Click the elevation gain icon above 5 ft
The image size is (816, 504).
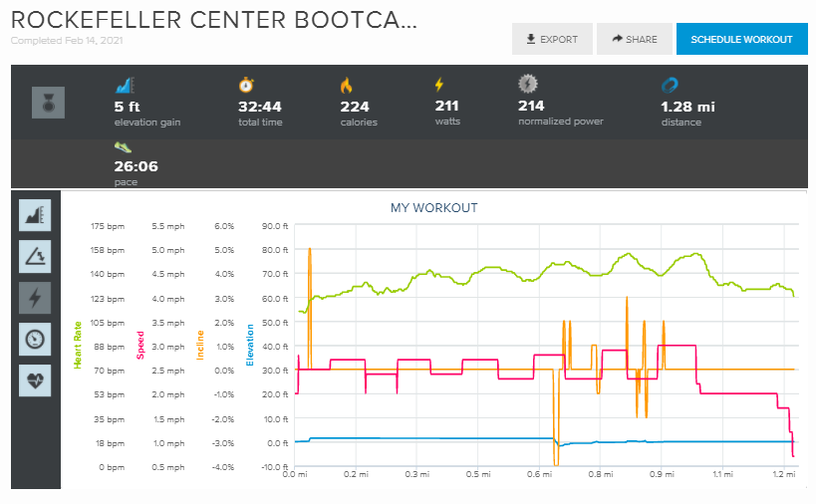point(125,86)
